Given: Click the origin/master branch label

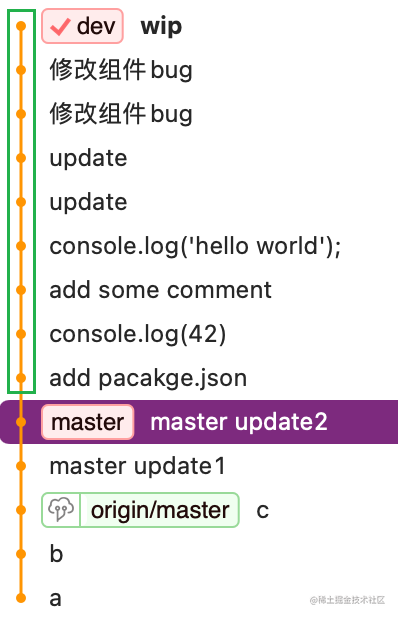Looking at the screenshot, I should (140, 510).
